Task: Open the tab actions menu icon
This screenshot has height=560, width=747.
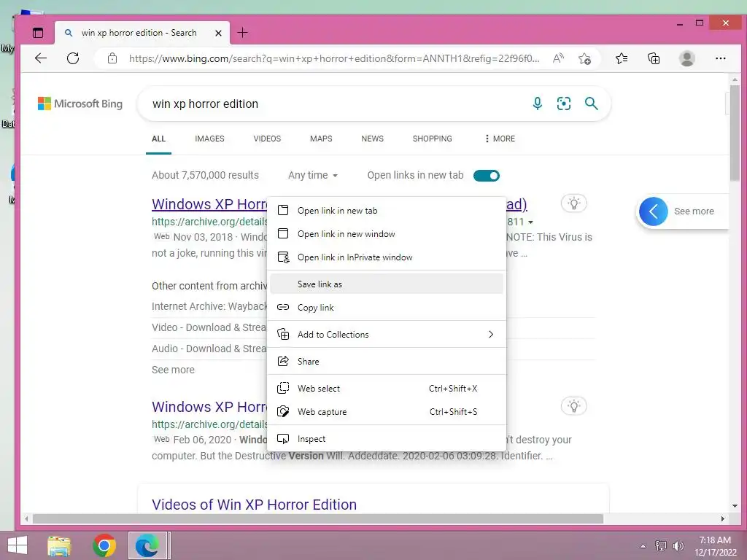Action: pyautogui.click(x=38, y=32)
